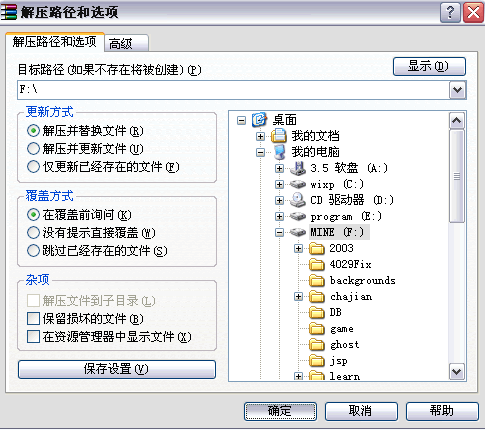Screen dimensions: 485x430
Task: Click the folder icon next to chajian
Action: point(317,296)
